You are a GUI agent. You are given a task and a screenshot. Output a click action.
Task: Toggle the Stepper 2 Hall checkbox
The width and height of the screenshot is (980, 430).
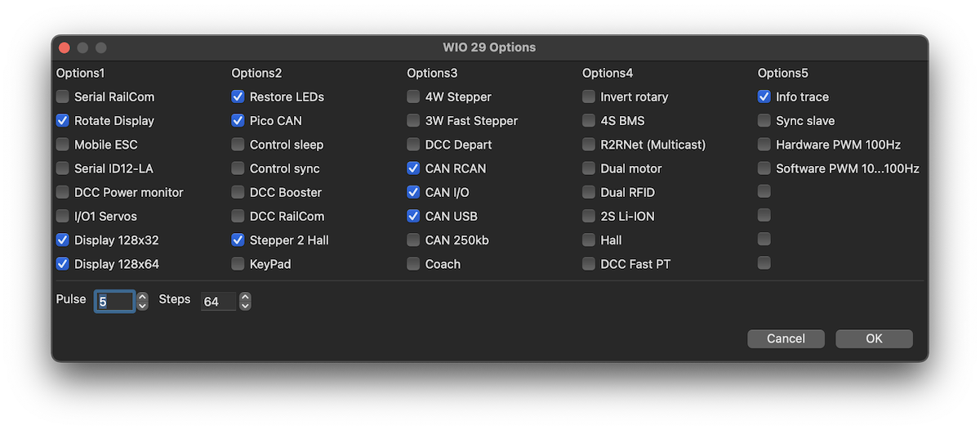pyautogui.click(x=238, y=240)
